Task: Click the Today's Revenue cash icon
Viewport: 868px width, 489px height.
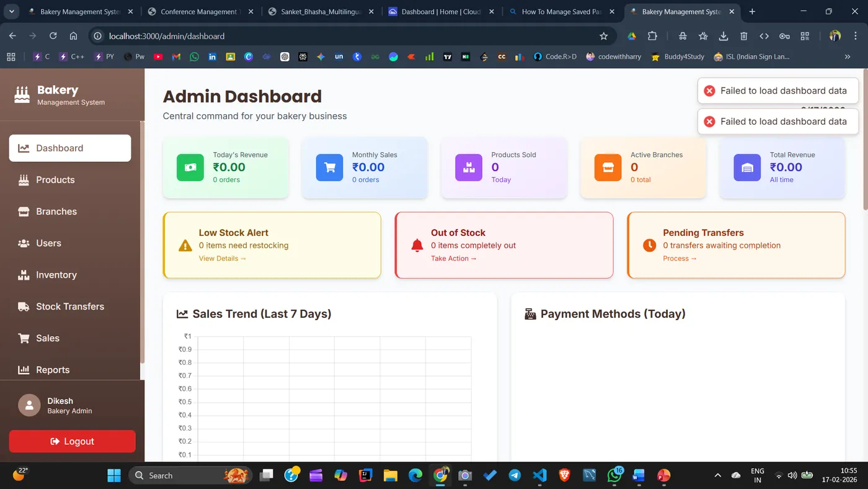Action: click(x=190, y=168)
